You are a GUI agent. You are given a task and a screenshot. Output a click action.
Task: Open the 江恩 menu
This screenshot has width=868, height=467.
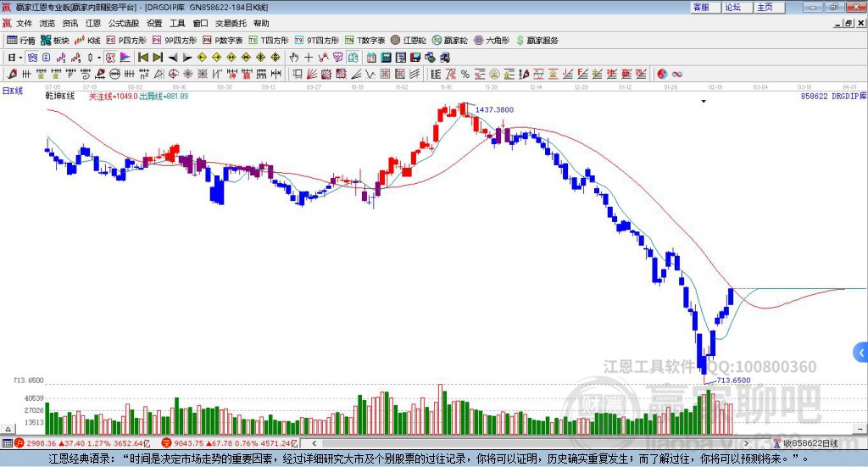click(93, 23)
